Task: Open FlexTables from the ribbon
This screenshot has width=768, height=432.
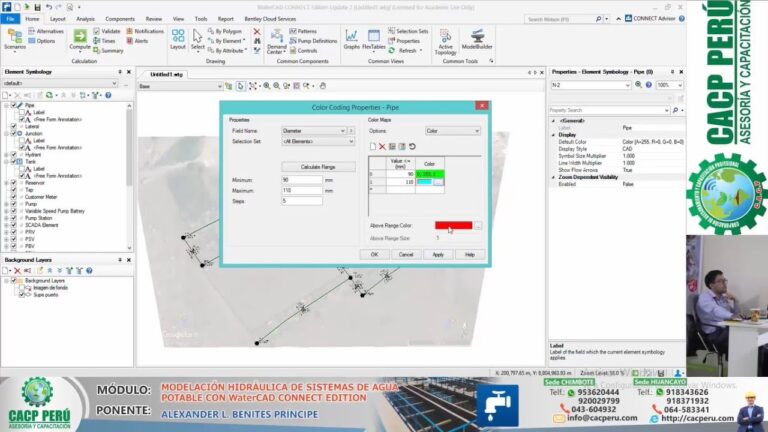Action: (x=374, y=39)
